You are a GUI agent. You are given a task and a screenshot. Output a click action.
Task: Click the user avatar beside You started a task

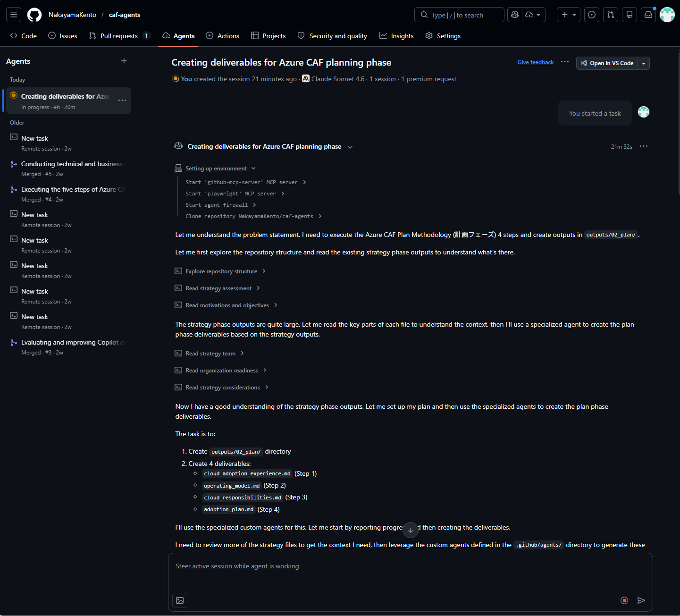(644, 112)
